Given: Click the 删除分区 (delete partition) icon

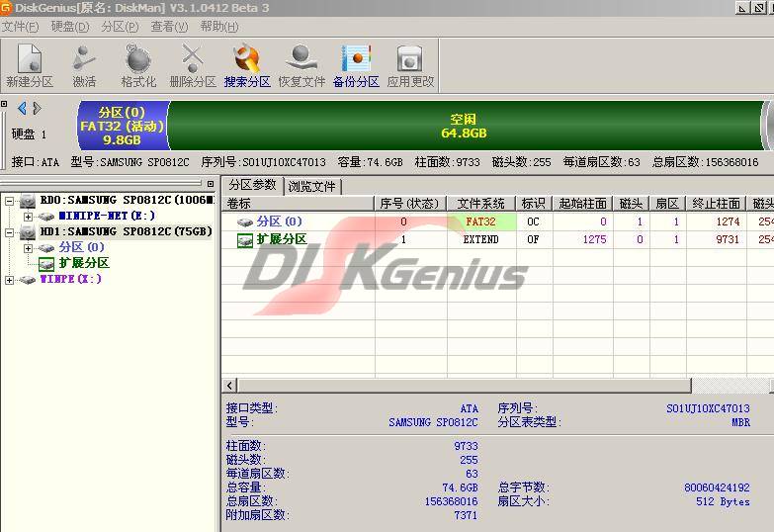Looking at the screenshot, I should (x=193, y=58).
